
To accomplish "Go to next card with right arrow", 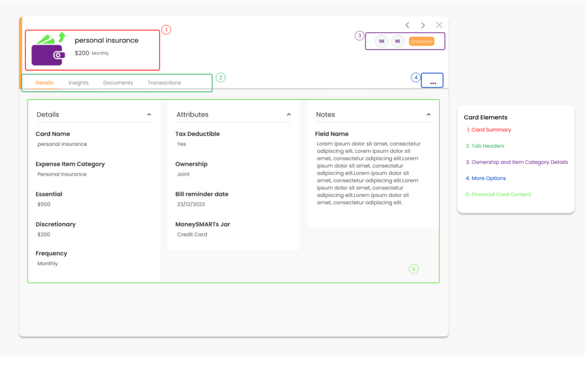I will 423,25.
